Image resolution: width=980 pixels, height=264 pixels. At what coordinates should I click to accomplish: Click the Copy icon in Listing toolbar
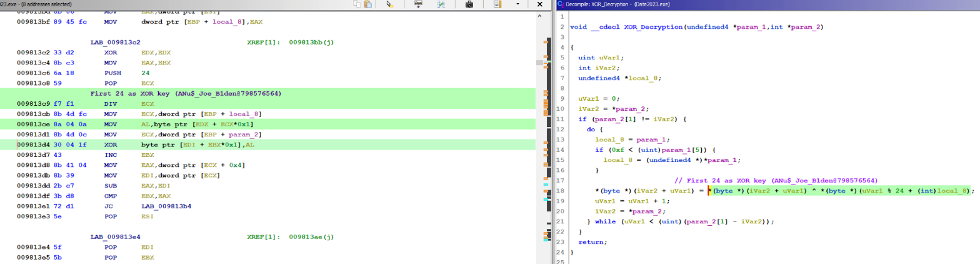(x=357, y=4)
